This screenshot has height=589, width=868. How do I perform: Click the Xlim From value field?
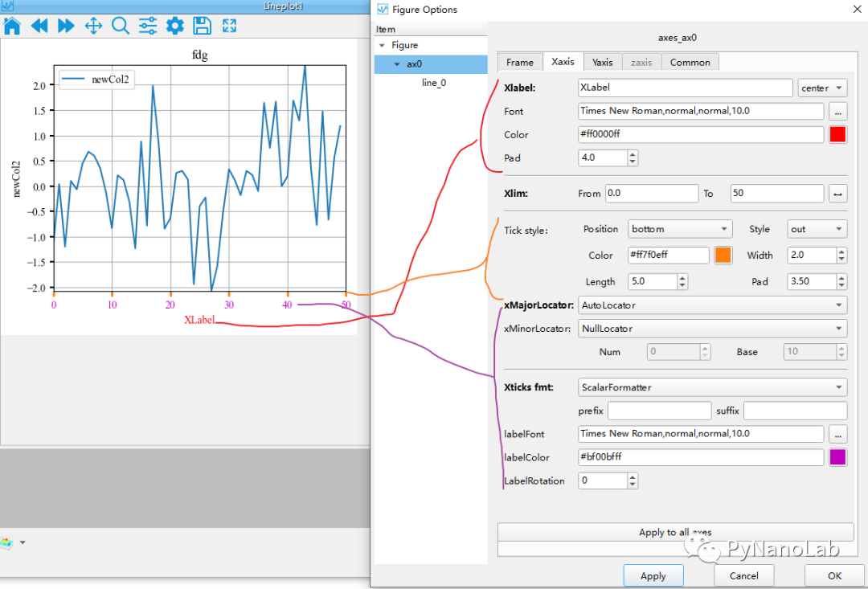652,193
